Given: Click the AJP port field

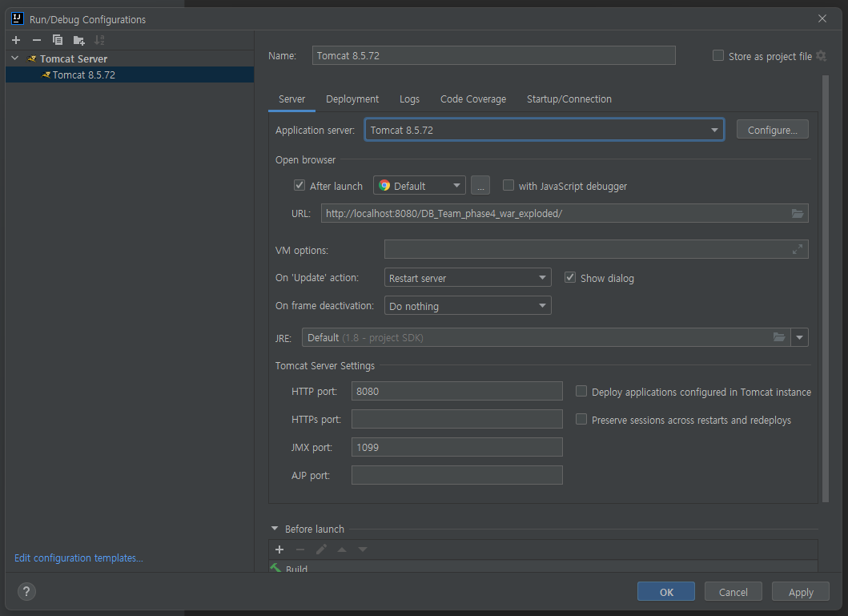Looking at the screenshot, I should click(457, 475).
